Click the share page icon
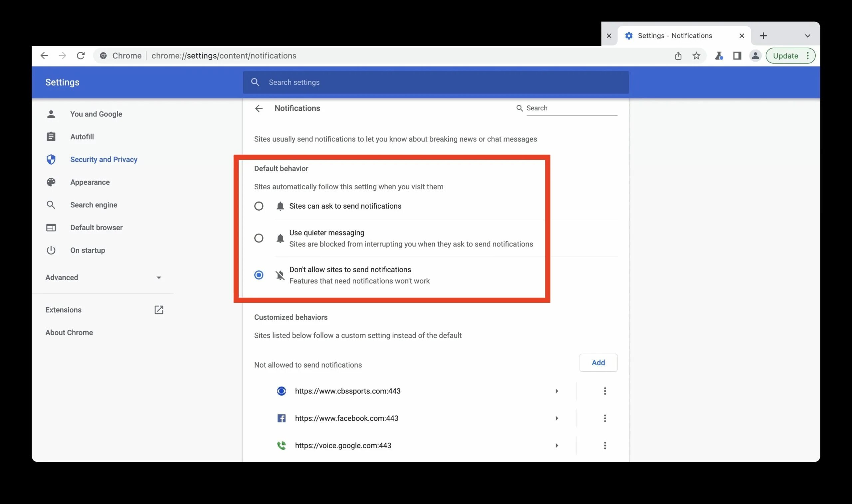This screenshot has height=504, width=852. 678,56
